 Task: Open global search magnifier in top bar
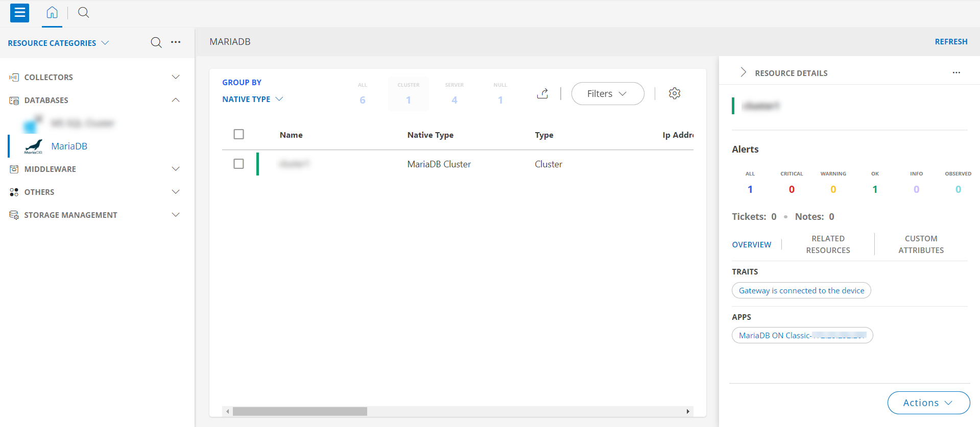click(84, 13)
